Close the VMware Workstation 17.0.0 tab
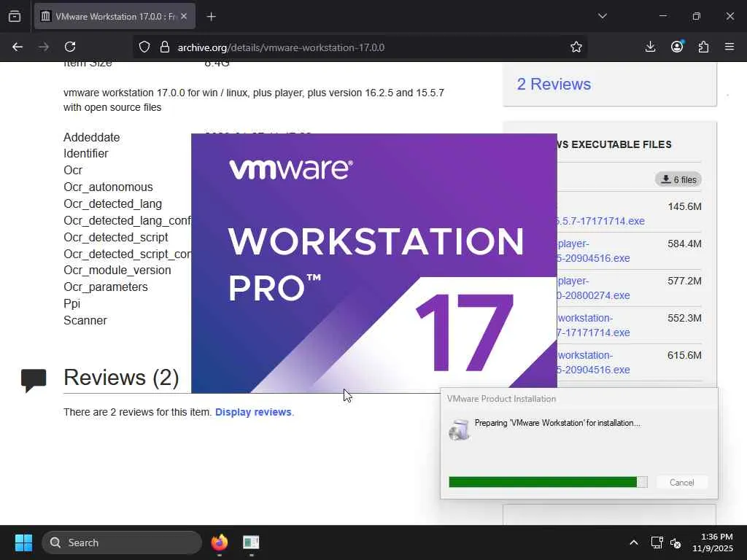This screenshot has width=747, height=560. coord(184,16)
